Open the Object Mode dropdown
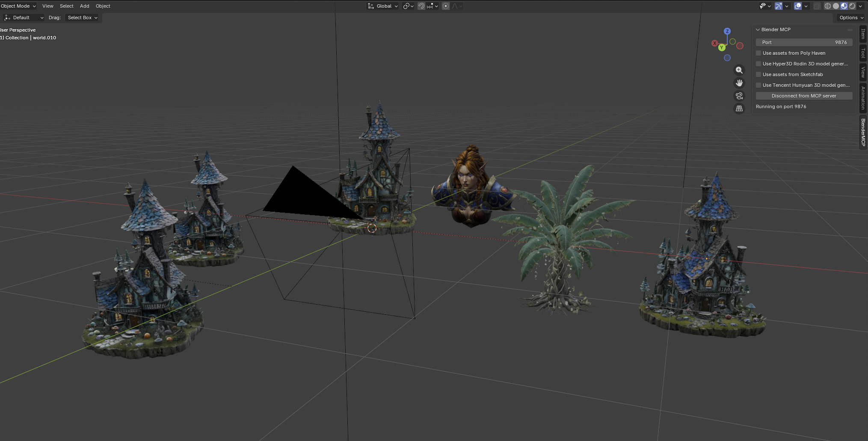 pyautogui.click(x=18, y=6)
